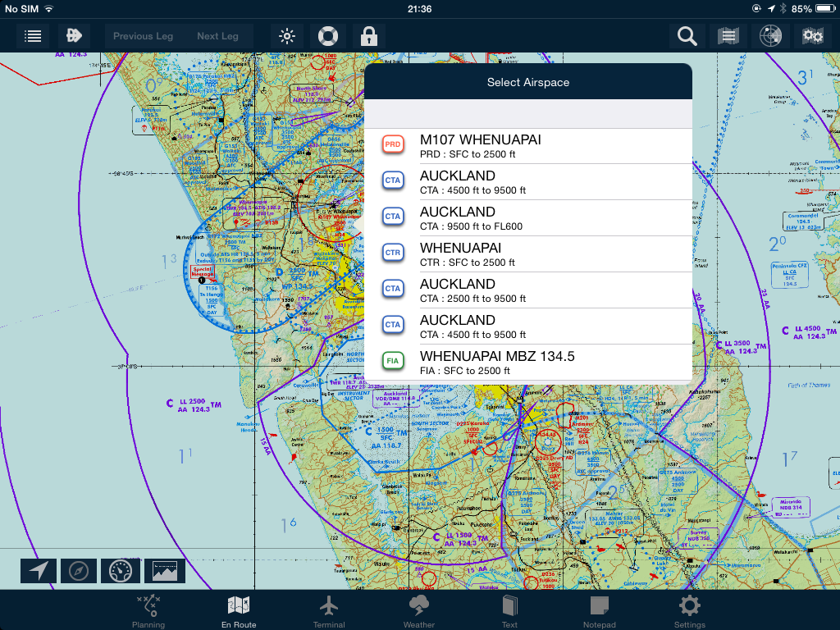
Task: Switch to the Terminal tab
Action: pos(328,610)
